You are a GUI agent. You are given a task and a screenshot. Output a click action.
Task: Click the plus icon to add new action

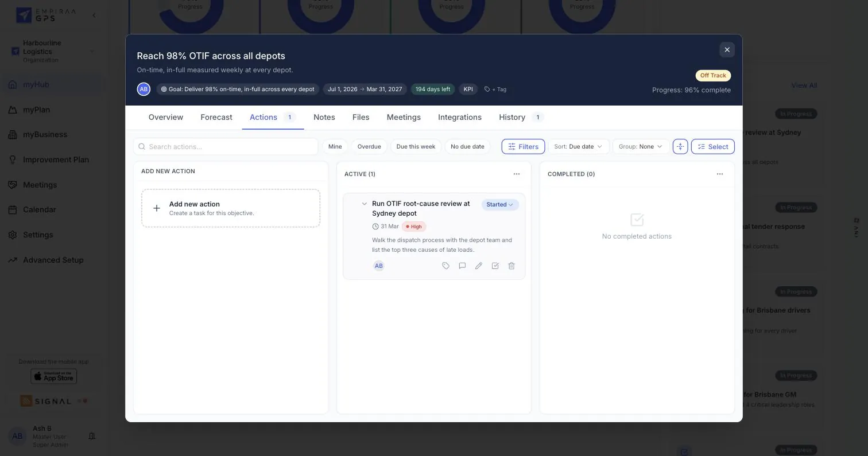(x=156, y=208)
